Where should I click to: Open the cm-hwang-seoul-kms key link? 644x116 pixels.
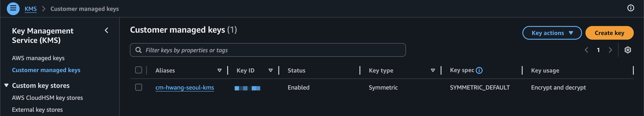(x=184, y=87)
